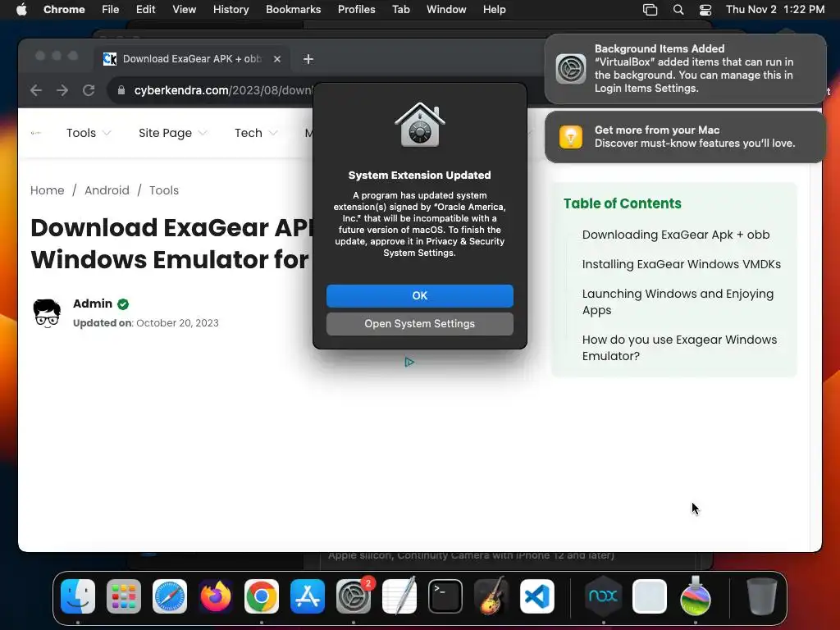Open the Apple menu

[21, 10]
